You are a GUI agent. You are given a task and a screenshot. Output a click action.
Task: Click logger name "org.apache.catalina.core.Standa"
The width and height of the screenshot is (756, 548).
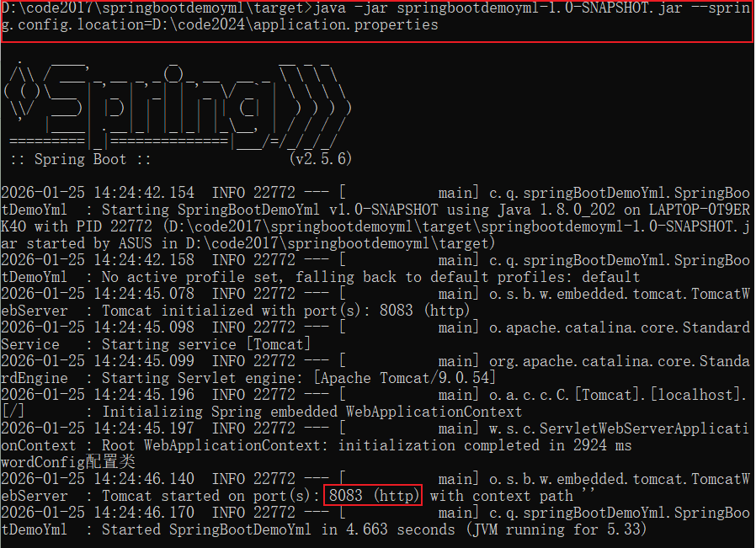coord(620,361)
